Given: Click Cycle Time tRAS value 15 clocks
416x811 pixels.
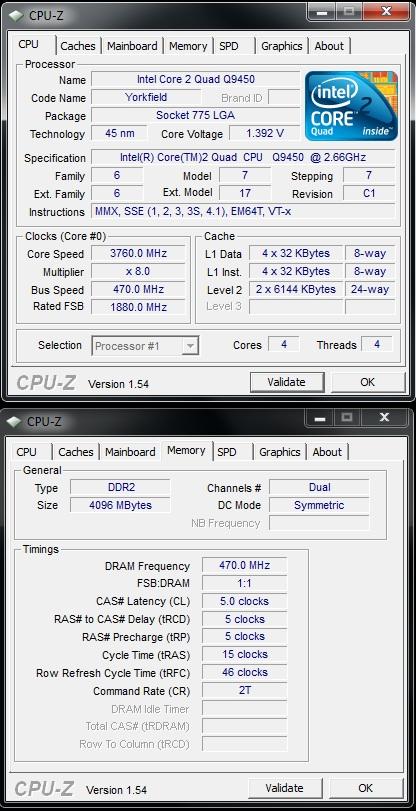Looking at the screenshot, I should (244, 654).
